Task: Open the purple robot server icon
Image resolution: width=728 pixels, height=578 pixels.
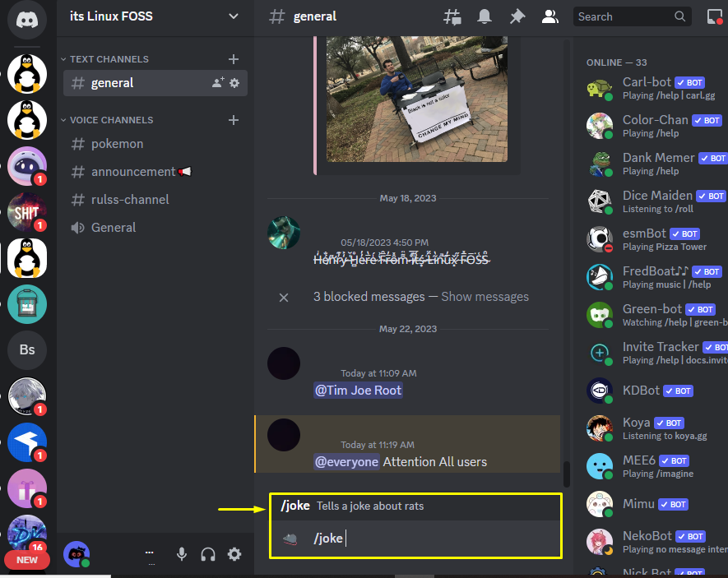Action: pyautogui.click(x=27, y=165)
